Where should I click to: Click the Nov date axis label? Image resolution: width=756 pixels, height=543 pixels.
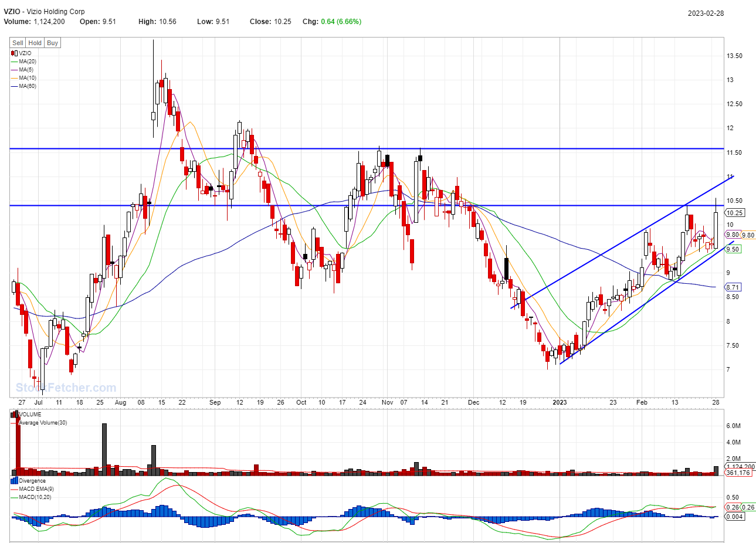(387, 402)
